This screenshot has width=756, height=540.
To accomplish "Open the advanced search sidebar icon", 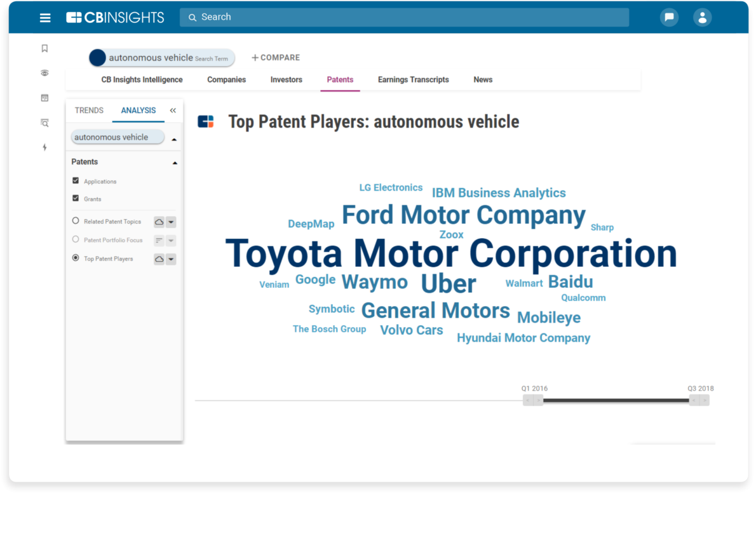I will pyautogui.click(x=45, y=123).
